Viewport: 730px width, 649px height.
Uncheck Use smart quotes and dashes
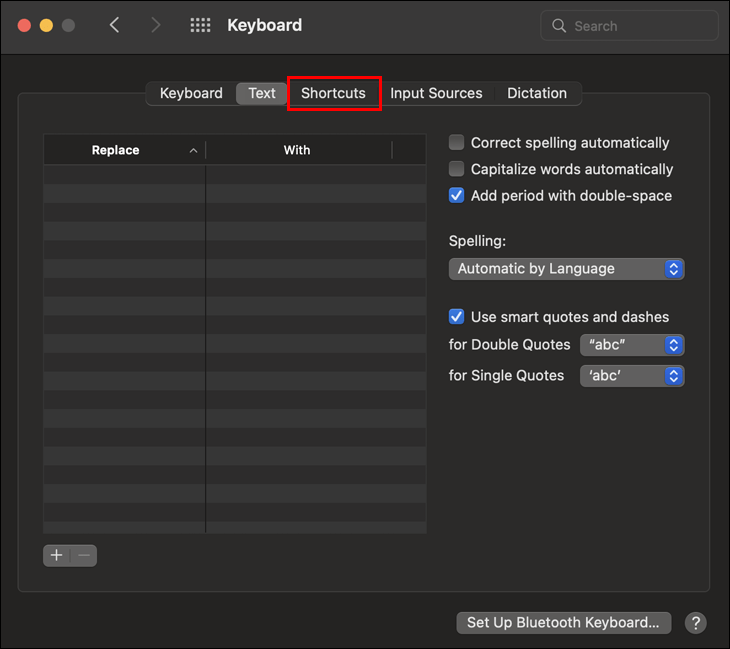point(457,317)
